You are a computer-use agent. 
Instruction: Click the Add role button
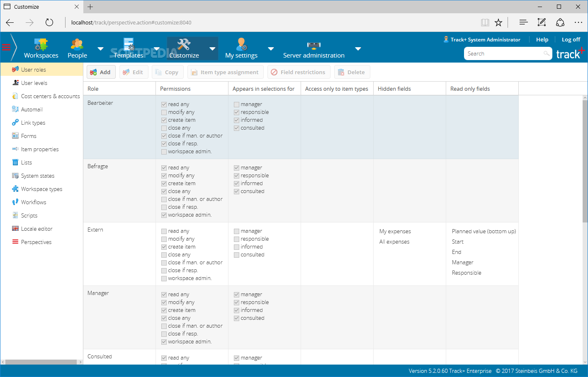pos(101,72)
